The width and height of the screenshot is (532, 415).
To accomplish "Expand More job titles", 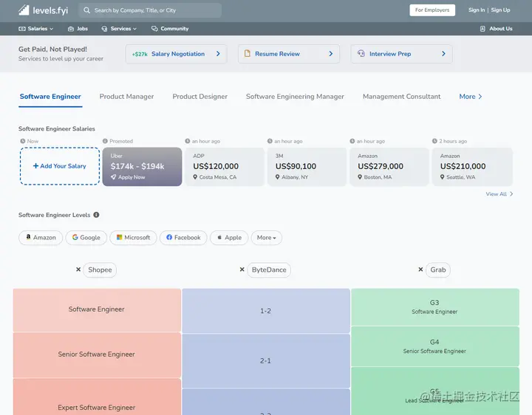I will tap(471, 97).
